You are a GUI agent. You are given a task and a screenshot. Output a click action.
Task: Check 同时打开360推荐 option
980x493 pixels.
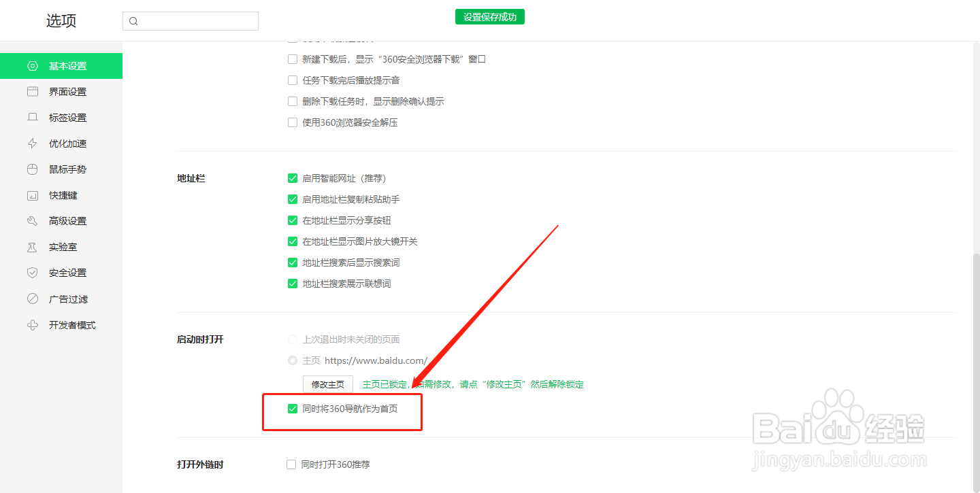[291, 464]
